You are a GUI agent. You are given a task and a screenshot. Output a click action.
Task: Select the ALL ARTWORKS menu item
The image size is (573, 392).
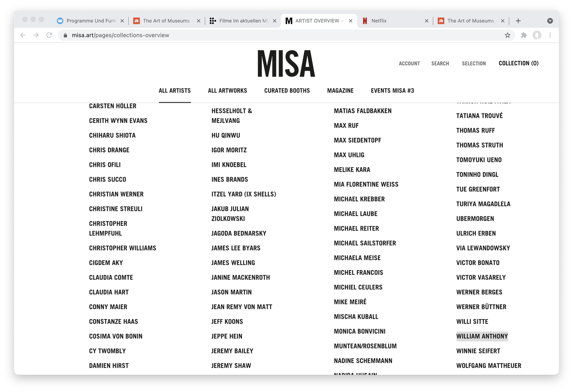point(227,90)
